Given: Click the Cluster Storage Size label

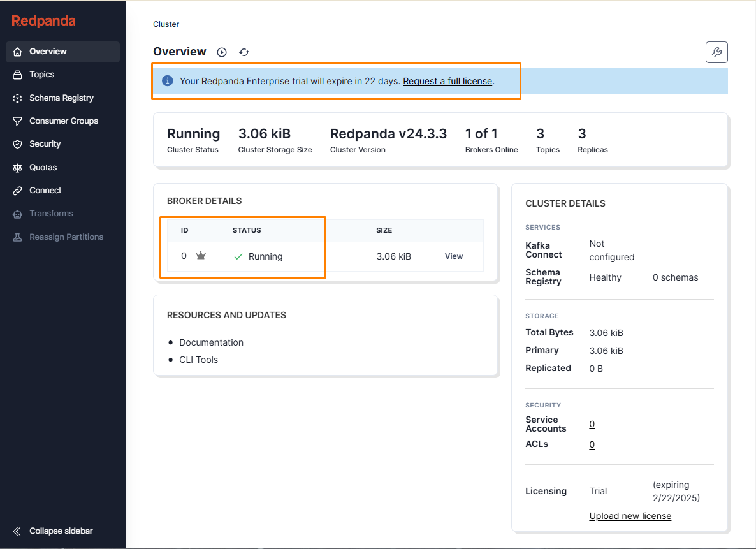Looking at the screenshot, I should pyautogui.click(x=275, y=150).
